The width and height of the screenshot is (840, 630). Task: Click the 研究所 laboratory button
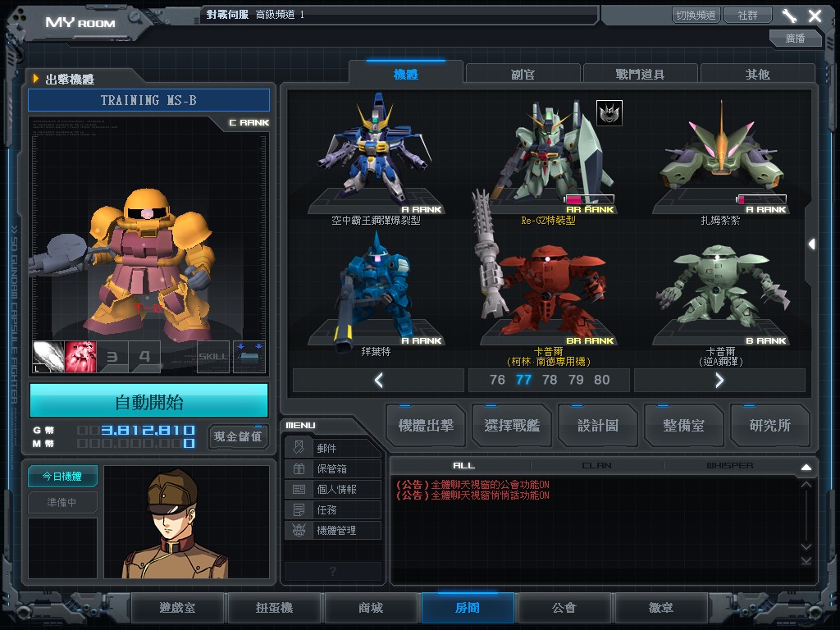769,426
